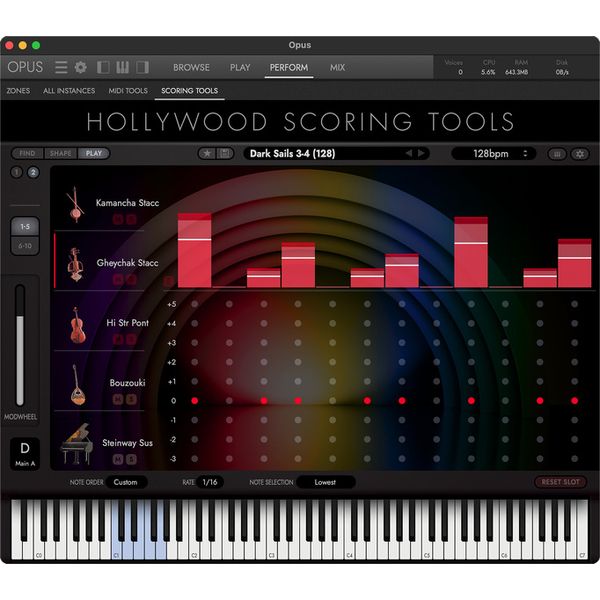Image resolution: width=600 pixels, height=600 pixels.
Task: Mute the Gheychak Stacc slot
Action: [x=118, y=279]
